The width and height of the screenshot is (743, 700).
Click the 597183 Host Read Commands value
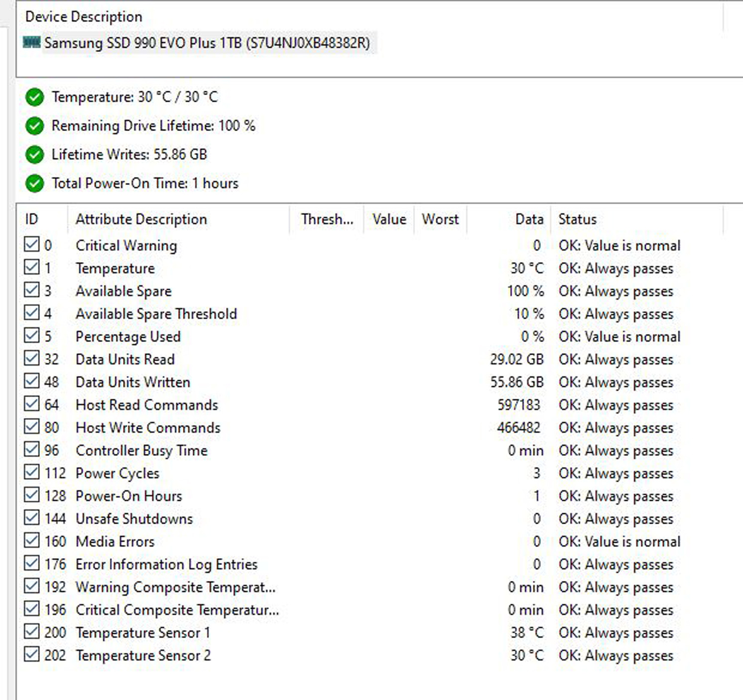click(519, 405)
